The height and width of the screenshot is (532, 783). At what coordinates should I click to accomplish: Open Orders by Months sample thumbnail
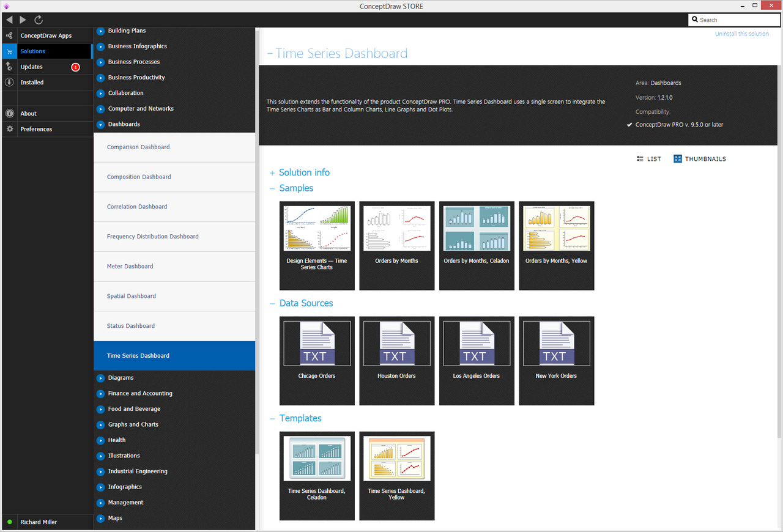click(397, 246)
